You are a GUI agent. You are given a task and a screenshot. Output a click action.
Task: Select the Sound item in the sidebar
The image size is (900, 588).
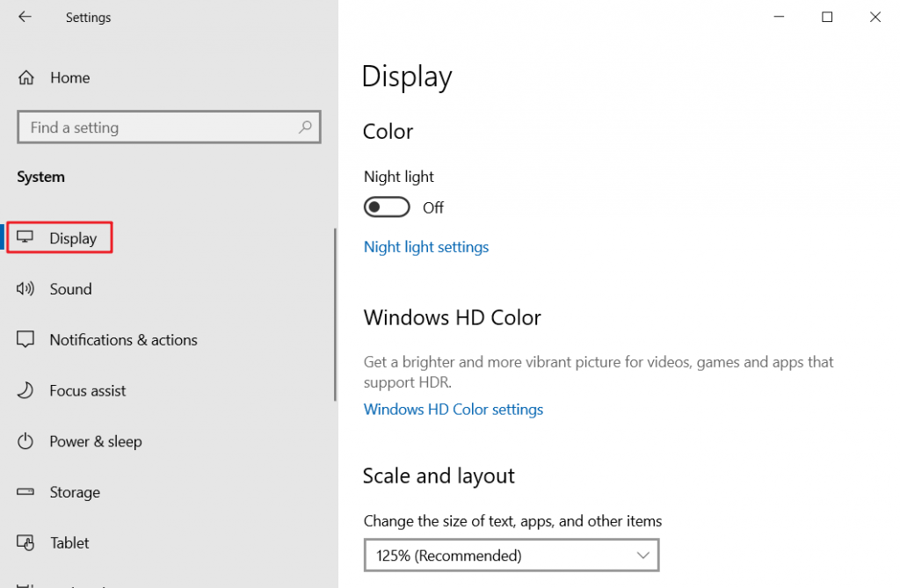[71, 288]
